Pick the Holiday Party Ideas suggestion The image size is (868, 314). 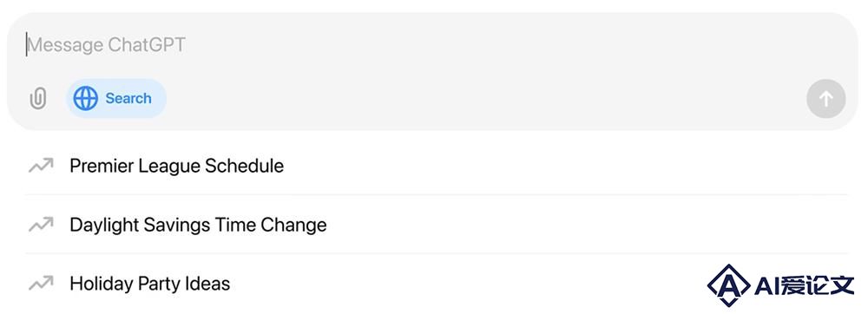437,284
